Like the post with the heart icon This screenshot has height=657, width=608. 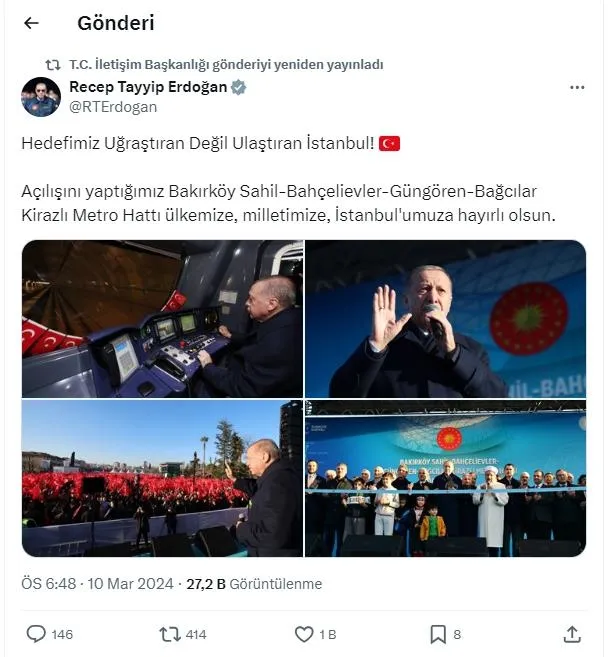[304, 634]
